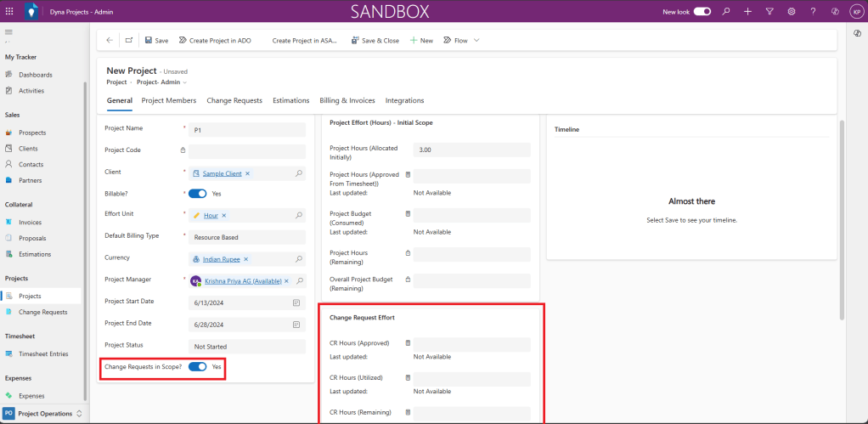Click the help question mark icon
The image size is (868, 424).
point(813,12)
